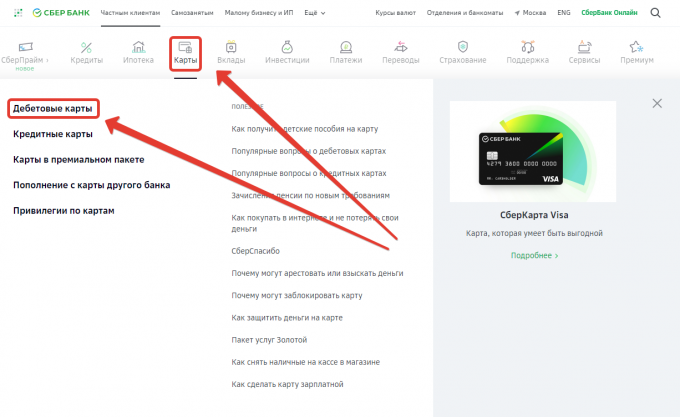The height and width of the screenshot is (417, 680).
Task: Open Дебетовые карты menu item
Action: [x=52, y=107]
